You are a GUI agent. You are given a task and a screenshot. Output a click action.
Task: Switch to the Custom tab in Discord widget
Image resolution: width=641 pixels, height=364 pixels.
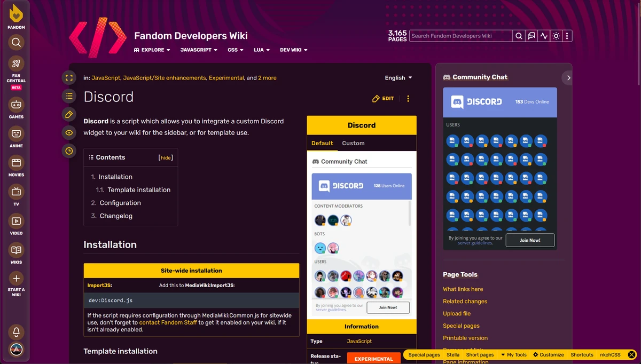click(353, 143)
